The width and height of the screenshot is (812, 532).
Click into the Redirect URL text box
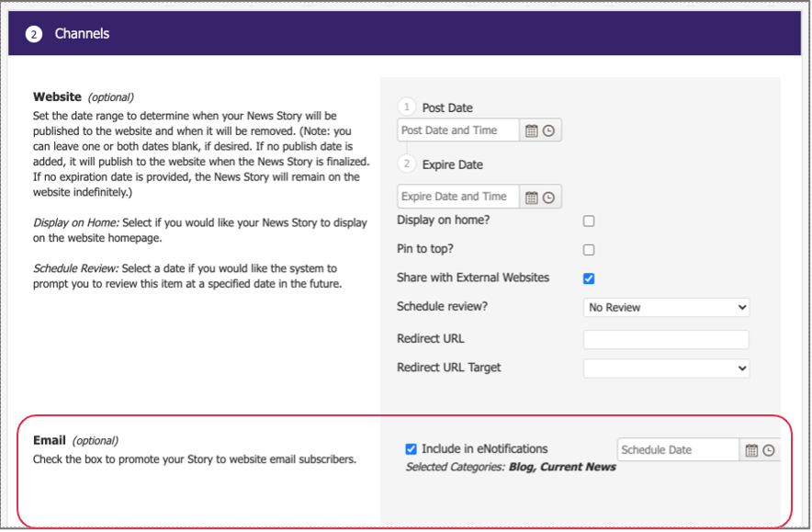(666, 340)
